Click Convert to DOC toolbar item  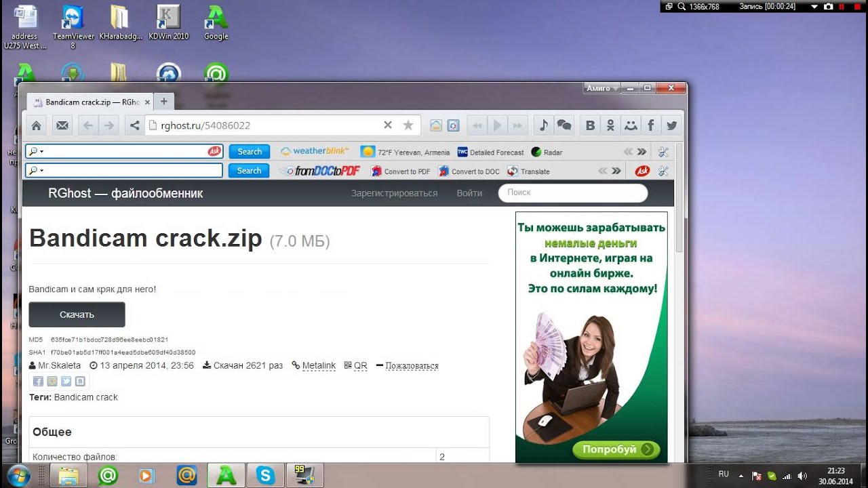click(x=469, y=171)
